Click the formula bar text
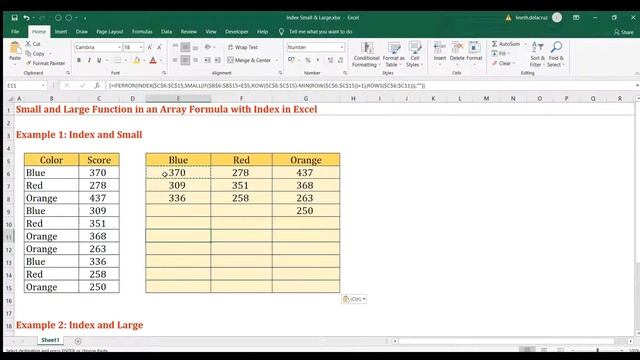 coord(267,85)
